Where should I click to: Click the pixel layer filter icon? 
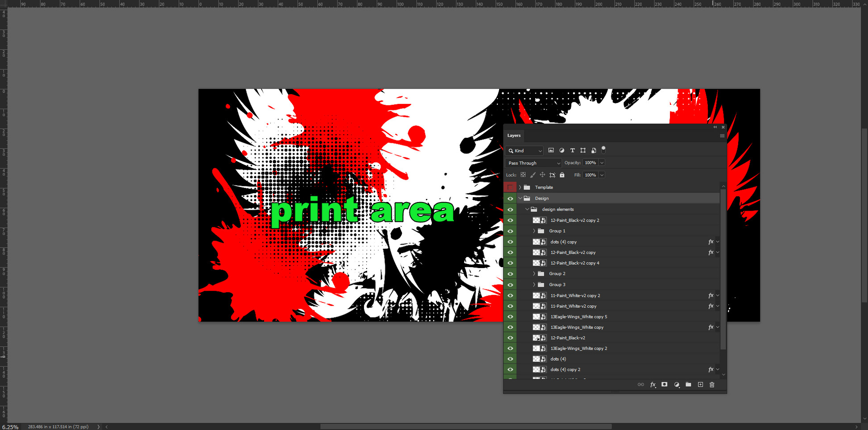pyautogui.click(x=551, y=151)
